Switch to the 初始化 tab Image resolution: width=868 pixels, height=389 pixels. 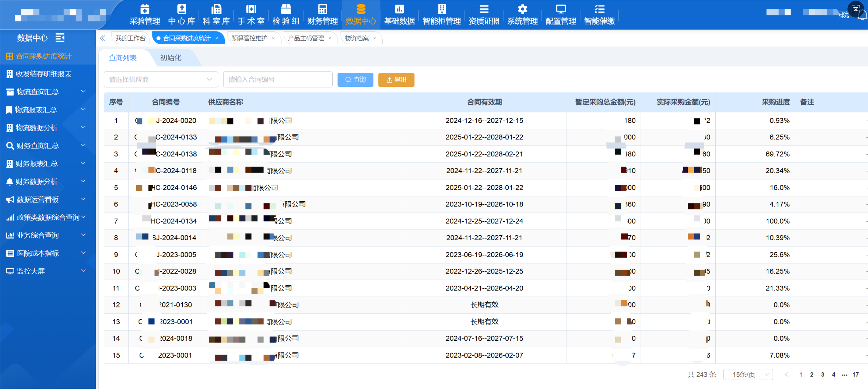click(x=171, y=58)
